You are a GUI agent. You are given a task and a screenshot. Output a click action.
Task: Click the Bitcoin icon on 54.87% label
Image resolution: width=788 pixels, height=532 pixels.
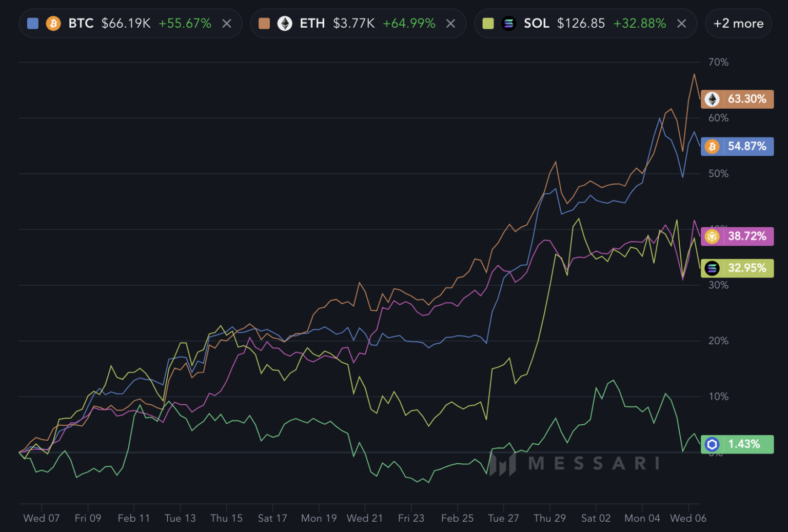[x=712, y=147]
